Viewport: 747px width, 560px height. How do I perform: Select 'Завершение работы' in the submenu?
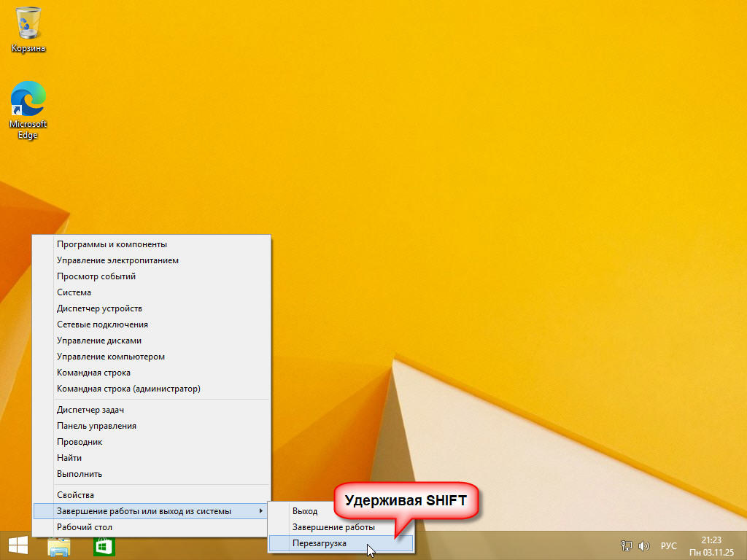333,527
